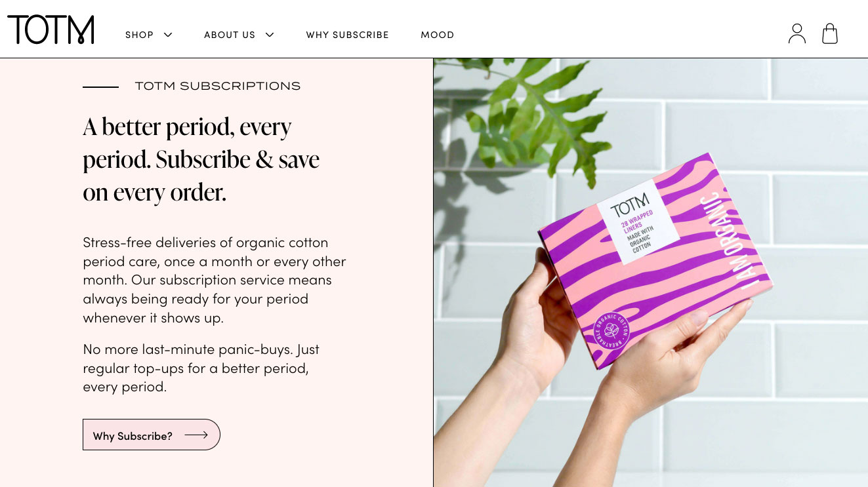The width and height of the screenshot is (868, 487).
Task: Click the arrow inside Why Subscribe? button
Action: (x=196, y=435)
